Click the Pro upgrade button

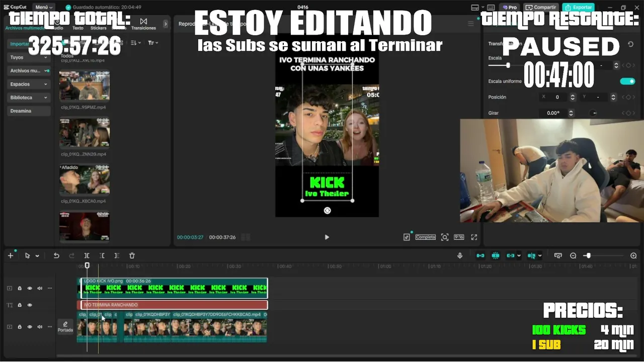509,7
